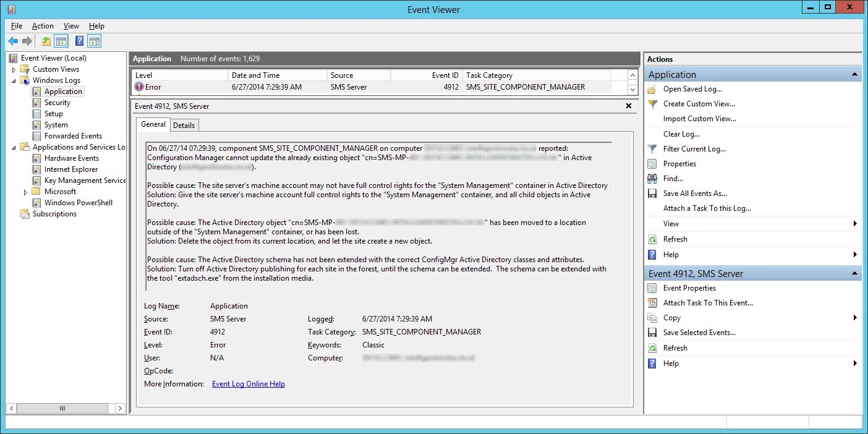Click the Event Viewer title bar app icon

[x=11, y=9]
